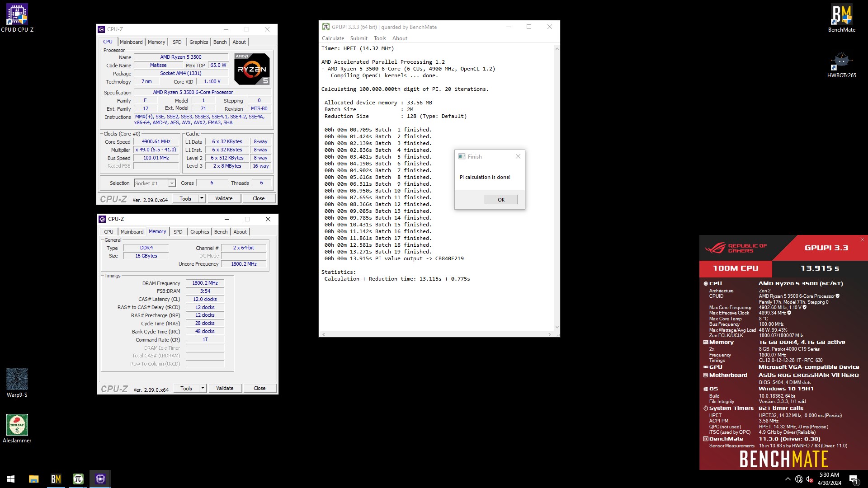This screenshot has height=488, width=868.
Task: Click Tools button in Memory CPU-Z window
Action: point(186,388)
